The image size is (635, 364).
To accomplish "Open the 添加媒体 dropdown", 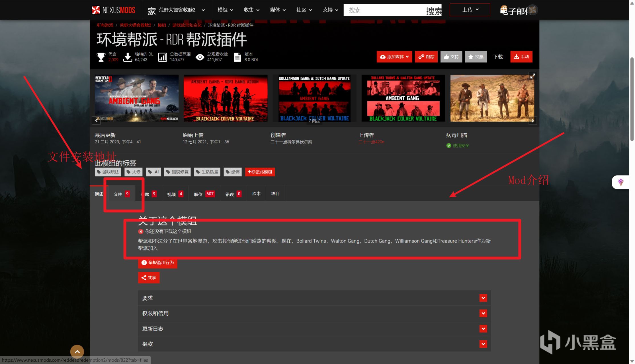I will click(394, 57).
